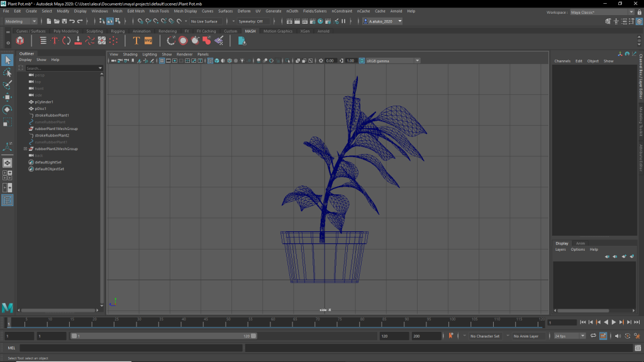Click the playback range slider bar
Screen dimensions: 644x362
[164, 336]
